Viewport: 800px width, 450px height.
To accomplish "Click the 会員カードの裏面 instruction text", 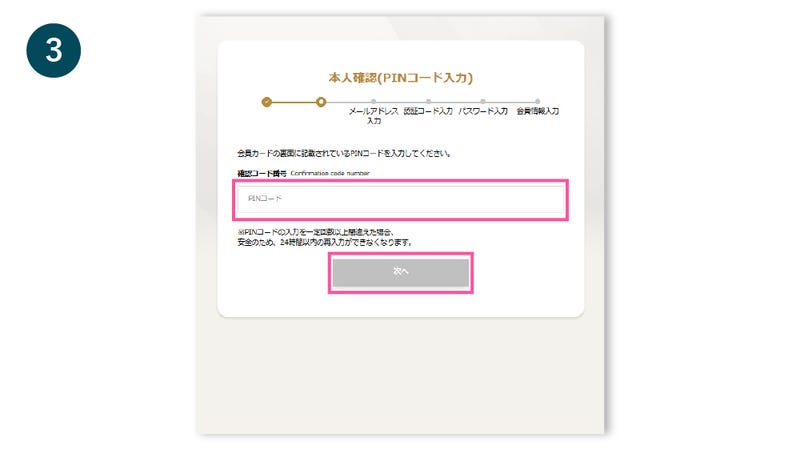I will click(x=343, y=154).
